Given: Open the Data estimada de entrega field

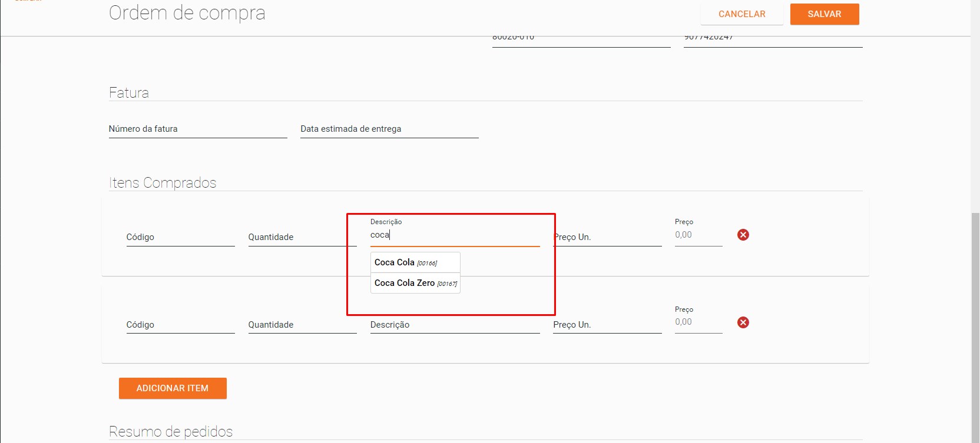Looking at the screenshot, I should tap(389, 129).
